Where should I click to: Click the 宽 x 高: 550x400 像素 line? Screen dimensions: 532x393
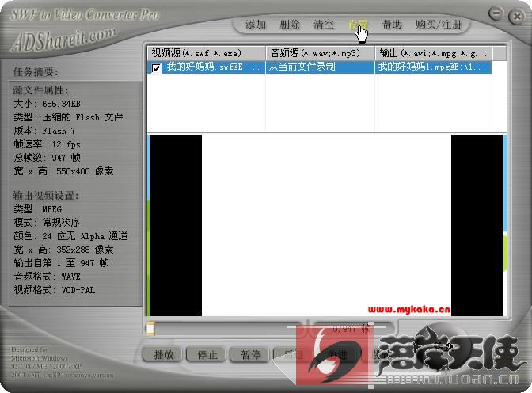point(63,171)
